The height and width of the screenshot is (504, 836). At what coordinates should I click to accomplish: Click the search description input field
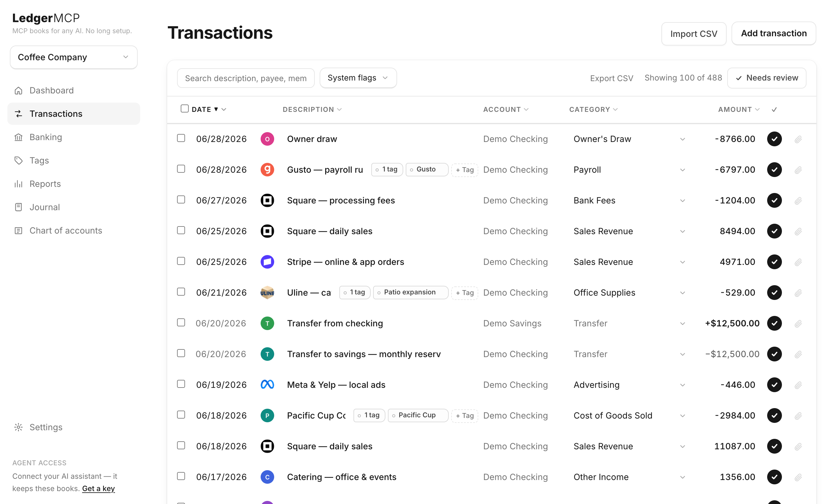tap(246, 78)
